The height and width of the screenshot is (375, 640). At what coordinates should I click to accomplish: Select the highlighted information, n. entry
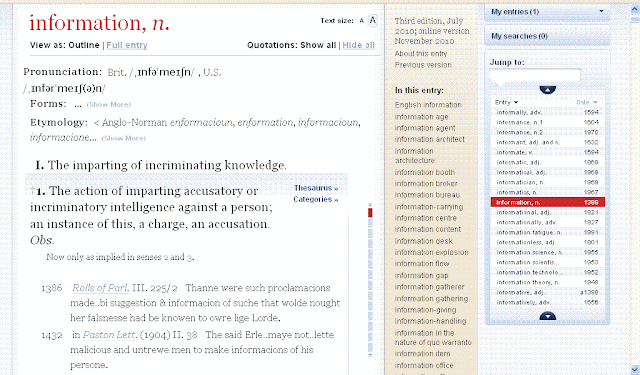pos(547,202)
